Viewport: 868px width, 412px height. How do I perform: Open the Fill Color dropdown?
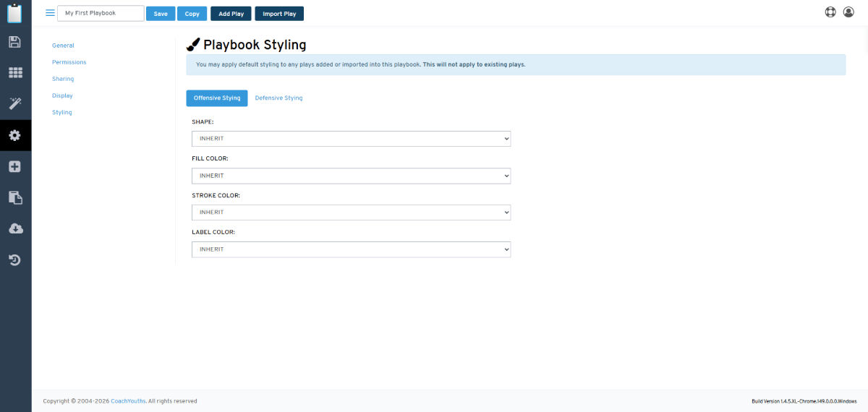coord(351,176)
